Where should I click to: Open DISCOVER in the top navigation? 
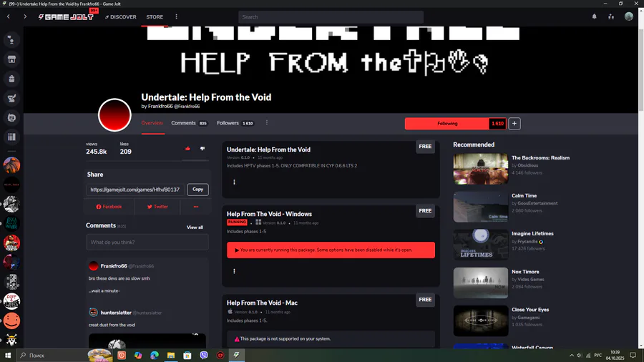121,17
